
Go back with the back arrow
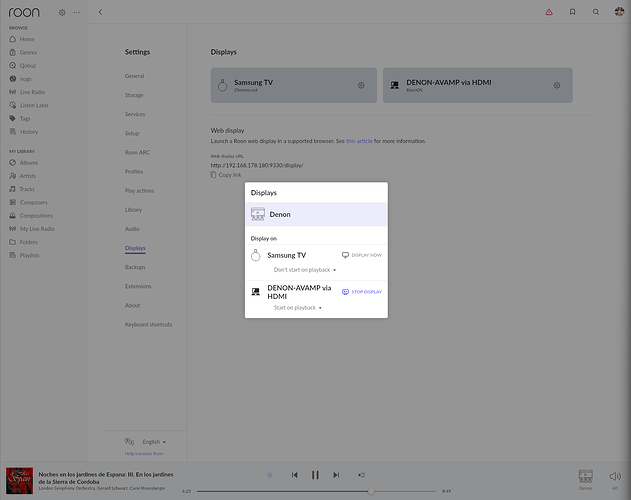click(100, 12)
